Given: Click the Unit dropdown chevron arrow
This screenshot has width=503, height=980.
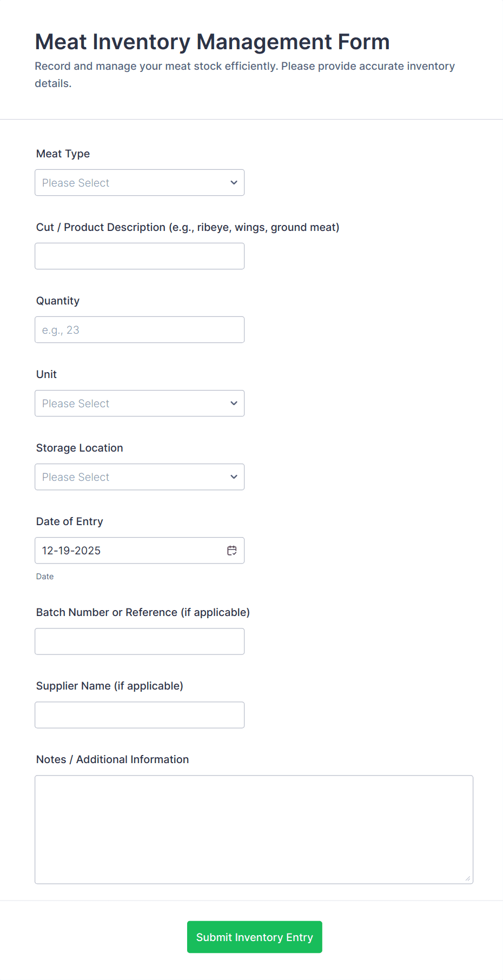Looking at the screenshot, I should pos(234,403).
